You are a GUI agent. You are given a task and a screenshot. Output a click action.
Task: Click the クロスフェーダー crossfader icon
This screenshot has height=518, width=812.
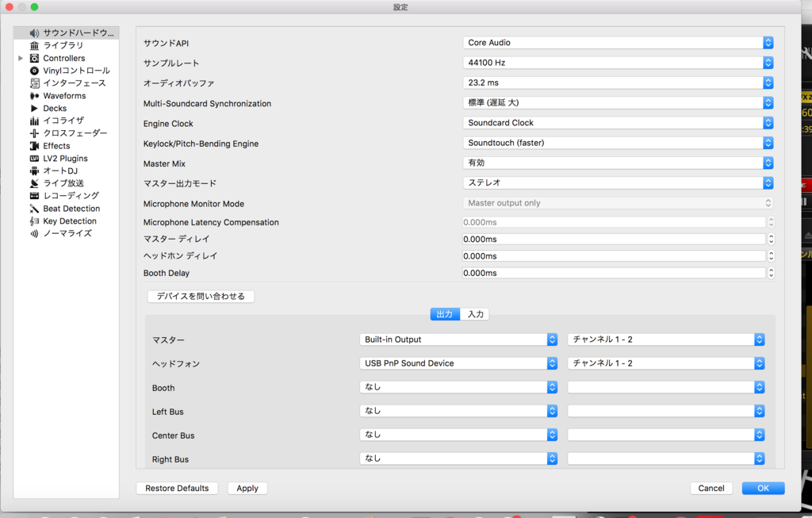[x=34, y=133]
